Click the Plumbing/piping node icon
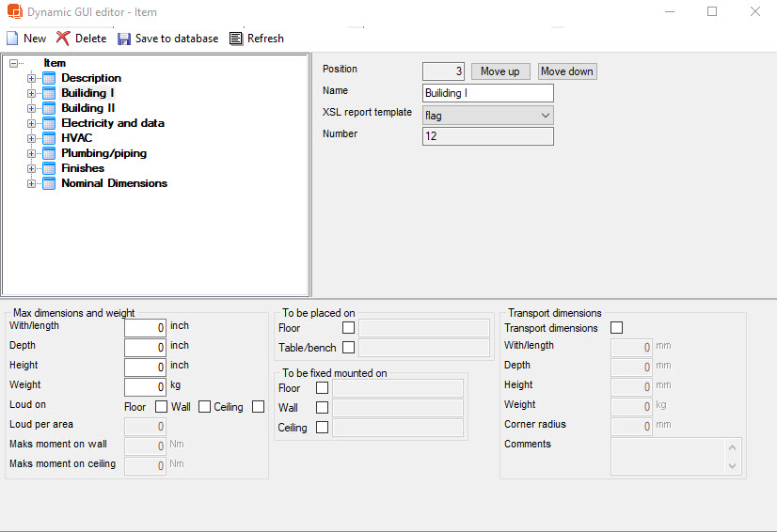This screenshot has height=532, width=777. (x=50, y=153)
